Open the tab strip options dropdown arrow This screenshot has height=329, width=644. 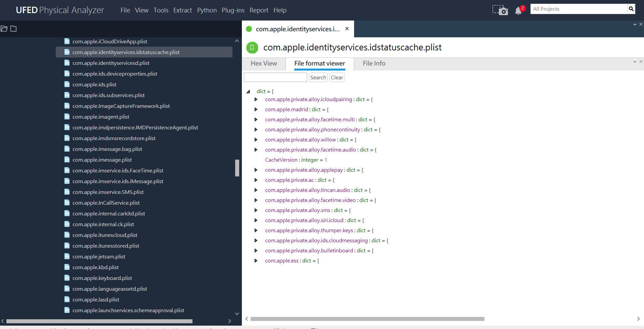635,25
